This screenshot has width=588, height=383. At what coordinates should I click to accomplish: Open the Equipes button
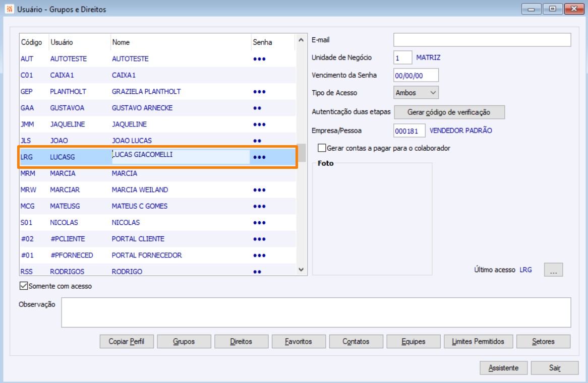coord(414,341)
